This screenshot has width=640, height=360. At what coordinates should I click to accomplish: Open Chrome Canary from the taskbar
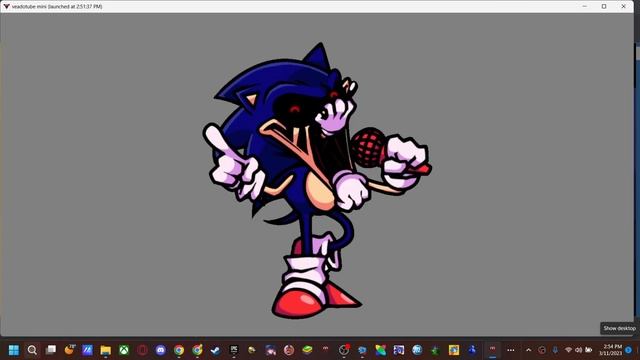coord(197,350)
